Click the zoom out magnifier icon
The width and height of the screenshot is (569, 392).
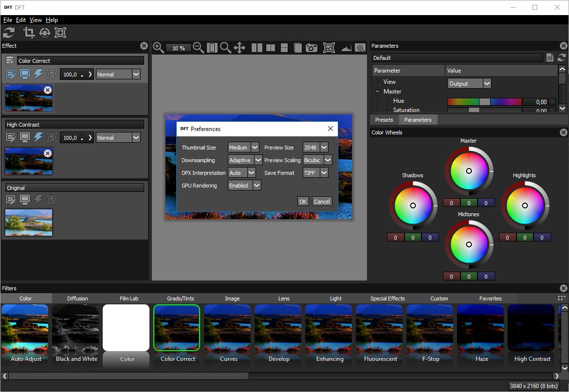[x=198, y=47]
